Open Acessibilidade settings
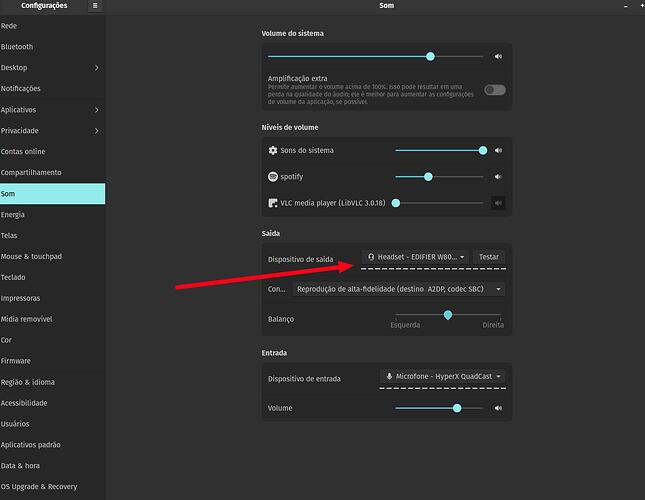Screen dimensions: 645x500 tap(53, 403)
